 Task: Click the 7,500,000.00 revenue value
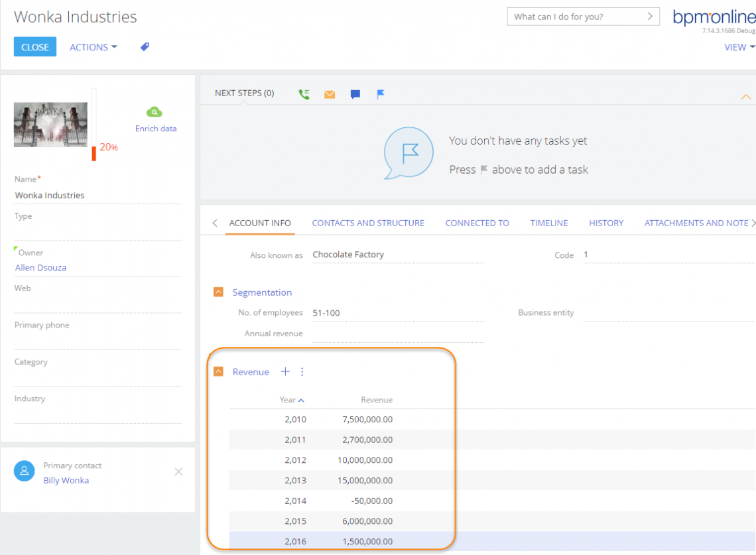367,420
